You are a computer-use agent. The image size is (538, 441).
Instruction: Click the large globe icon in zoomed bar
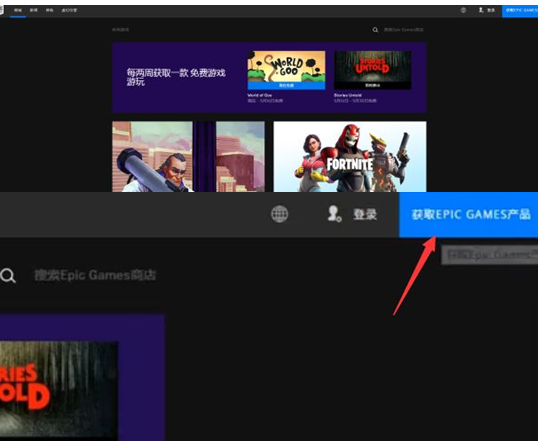coord(280,214)
